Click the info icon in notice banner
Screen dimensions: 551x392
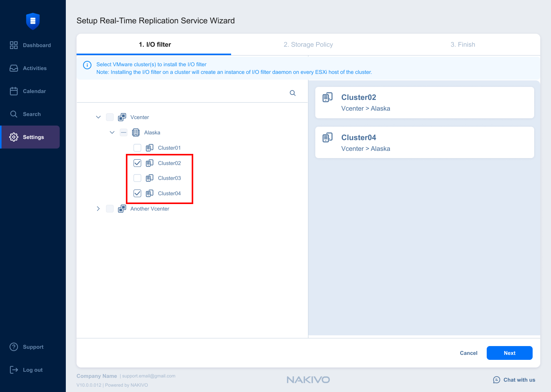click(x=87, y=65)
